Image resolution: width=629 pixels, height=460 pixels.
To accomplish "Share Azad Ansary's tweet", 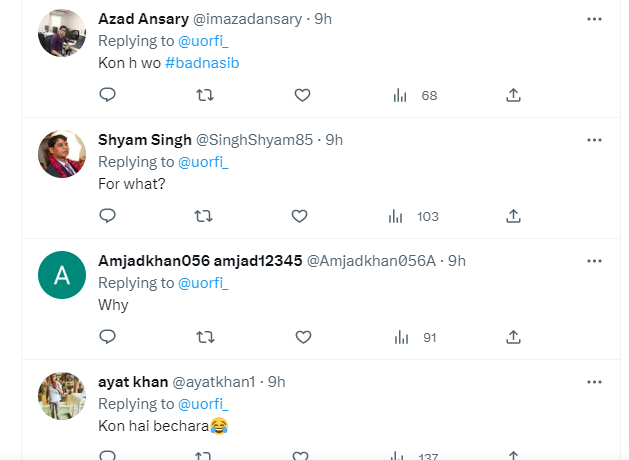I will pos(513,95).
